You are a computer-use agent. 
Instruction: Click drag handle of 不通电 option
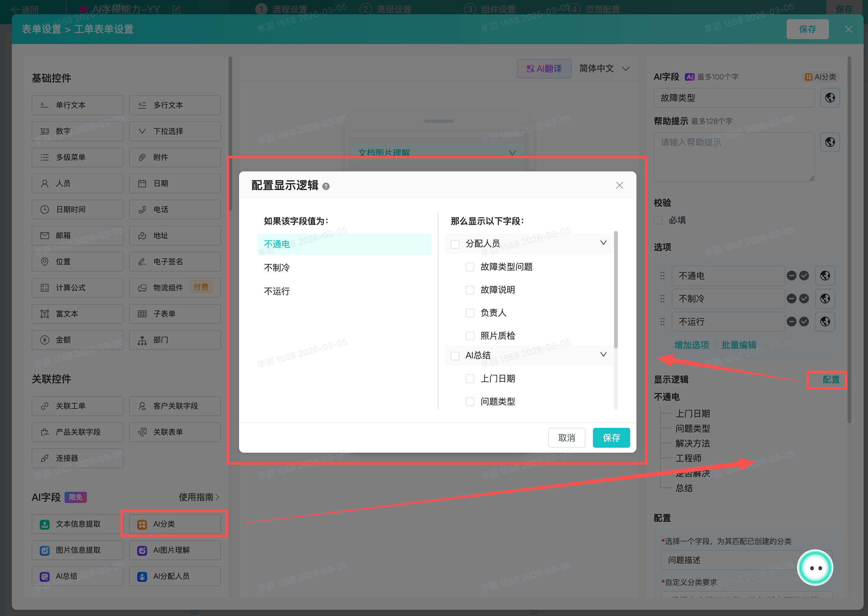point(662,276)
